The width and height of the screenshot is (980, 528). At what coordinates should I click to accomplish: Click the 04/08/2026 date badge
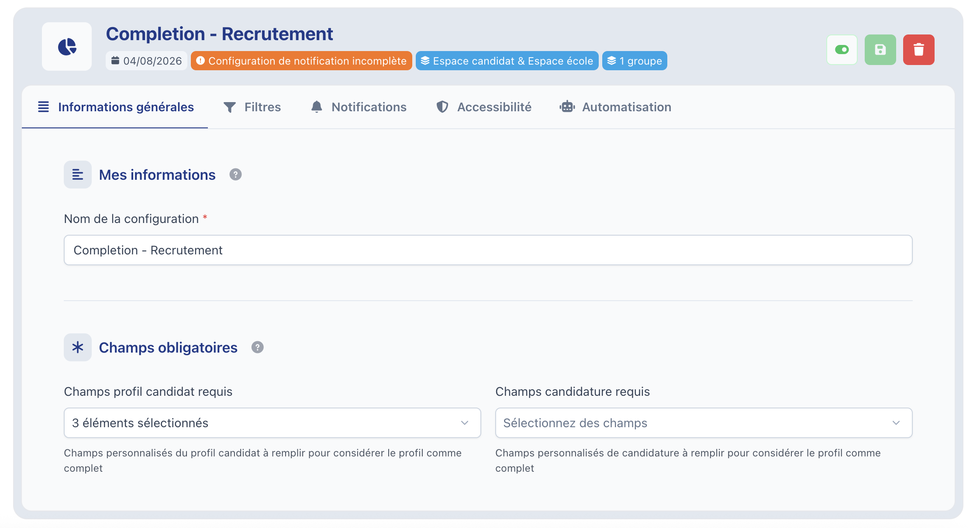pos(146,61)
